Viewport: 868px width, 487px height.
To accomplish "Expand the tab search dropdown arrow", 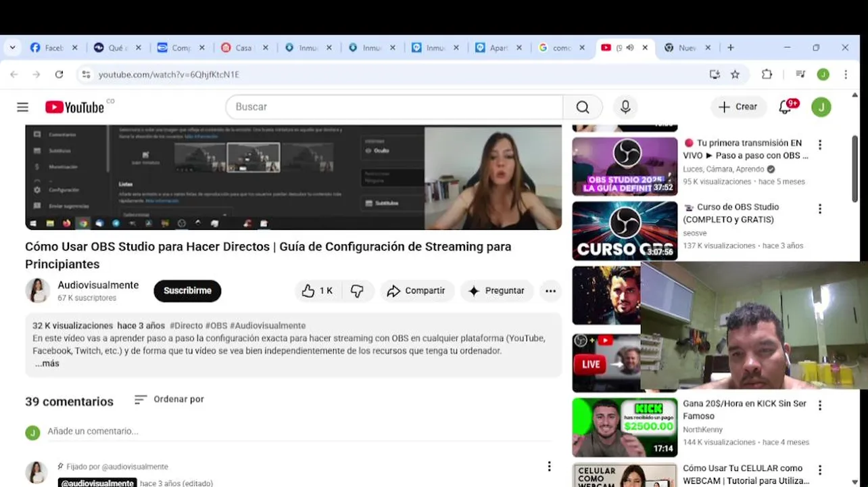I will pos(12,48).
